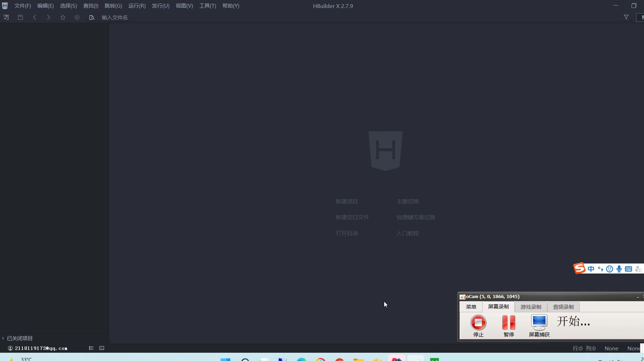Viewport: 644px width, 361px height.
Task: Click the first None status bar entry
Action: coord(611,348)
